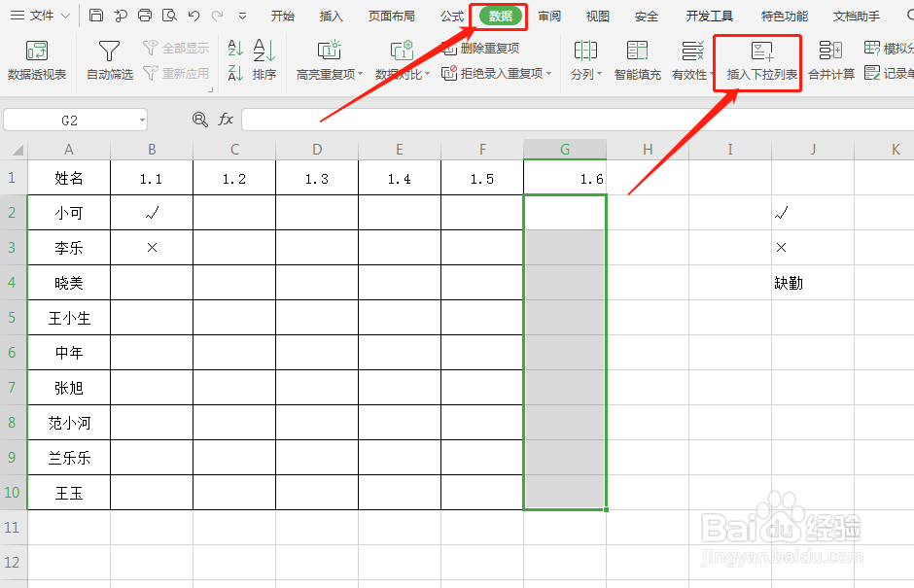Switch to the 插入 tab

[x=332, y=17]
